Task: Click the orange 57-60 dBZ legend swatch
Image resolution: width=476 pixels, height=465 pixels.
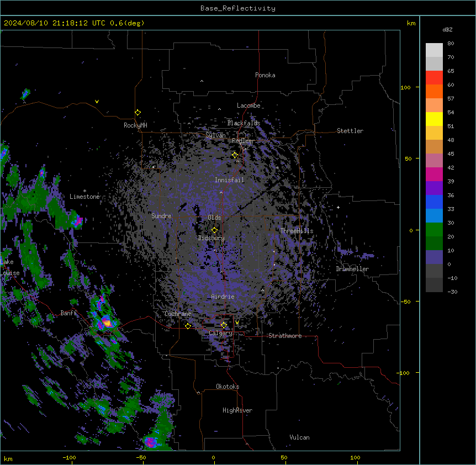Action: click(x=434, y=91)
